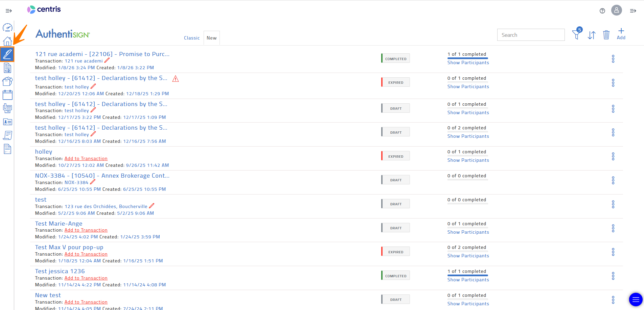The image size is (644, 310).
Task: Click the filter funnel icon
Action: point(576,34)
